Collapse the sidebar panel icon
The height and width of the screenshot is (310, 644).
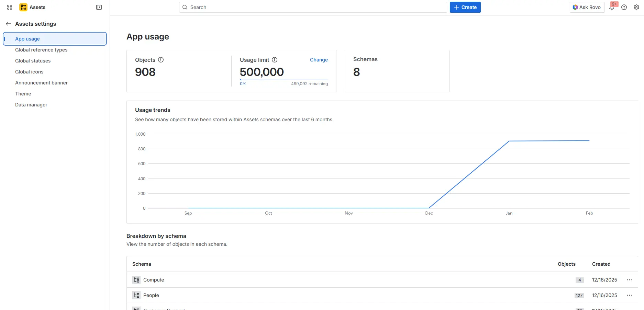coord(99,7)
